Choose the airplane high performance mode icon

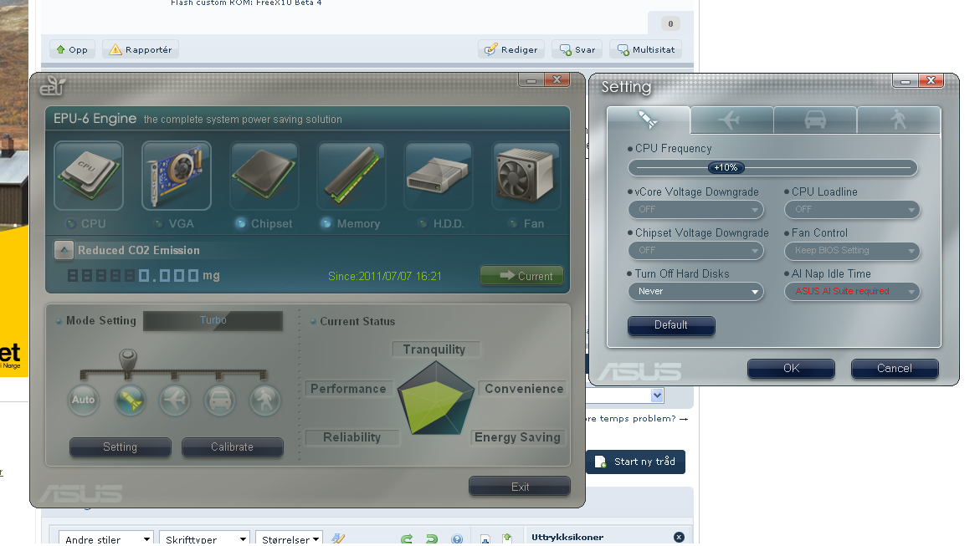tap(174, 400)
